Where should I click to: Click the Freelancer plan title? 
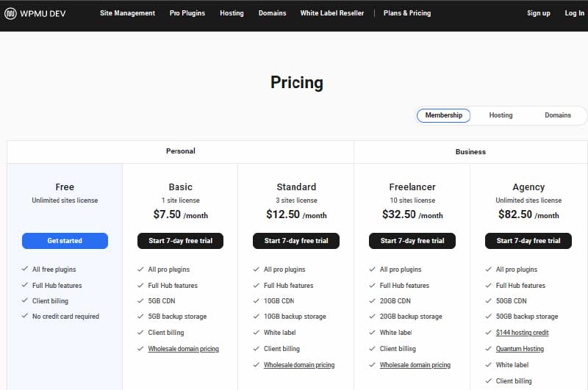pos(412,187)
